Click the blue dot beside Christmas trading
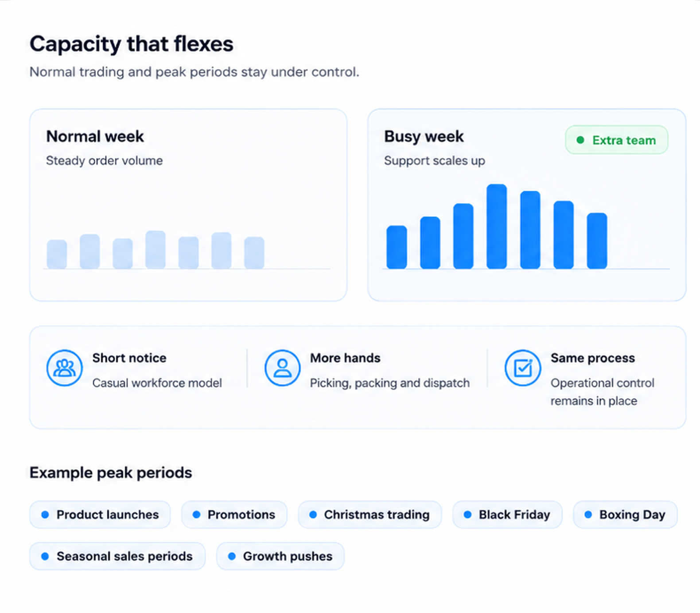Image resolution: width=700 pixels, height=613 pixels. (313, 515)
